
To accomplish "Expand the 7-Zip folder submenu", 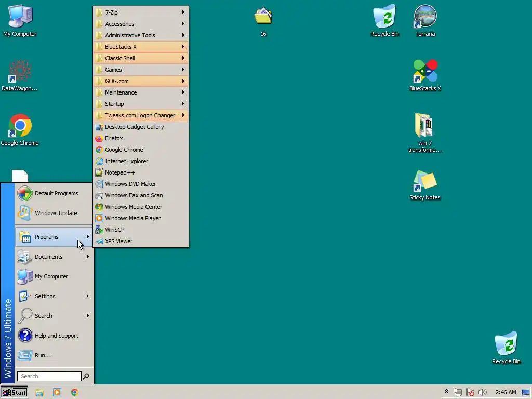I will click(x=141, y=12).
